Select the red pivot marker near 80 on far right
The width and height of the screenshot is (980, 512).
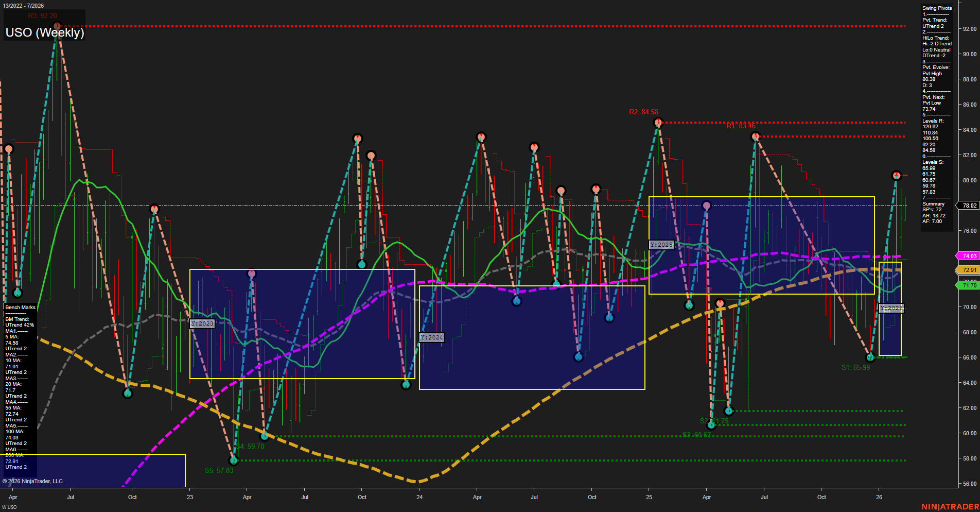tap(896, 175)
